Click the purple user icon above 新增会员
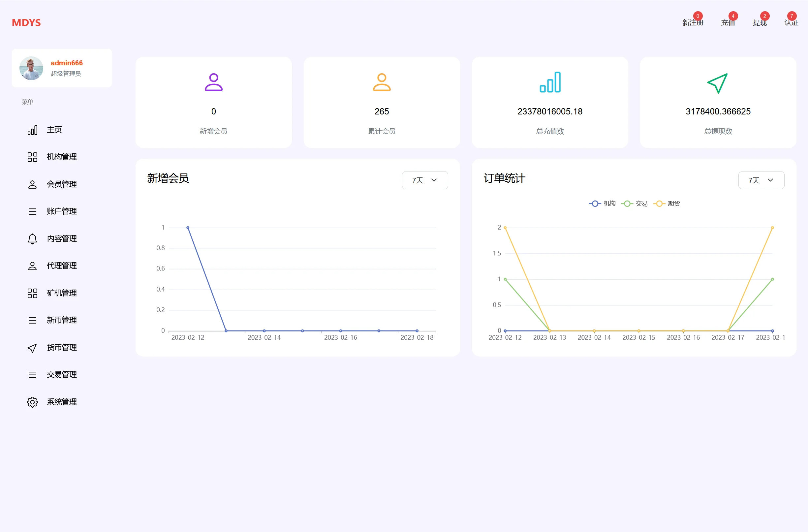 [x=214, y=82]
